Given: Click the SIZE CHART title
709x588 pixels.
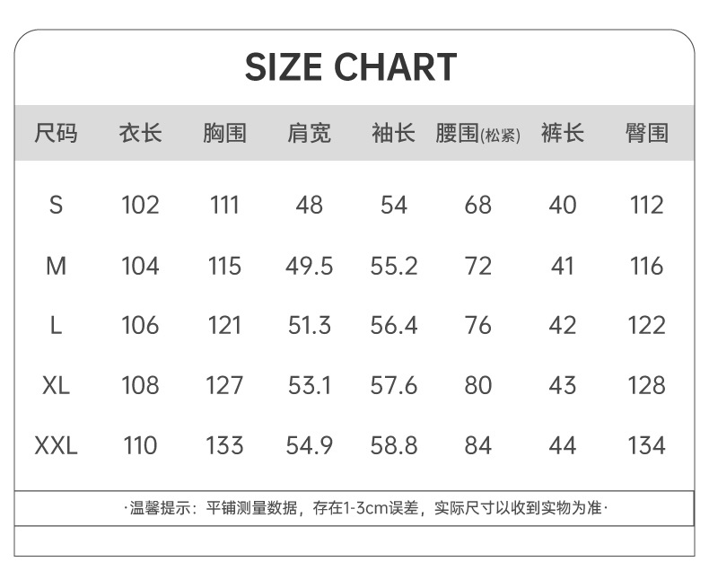Looking at the screenshot, I should point(351,68).
